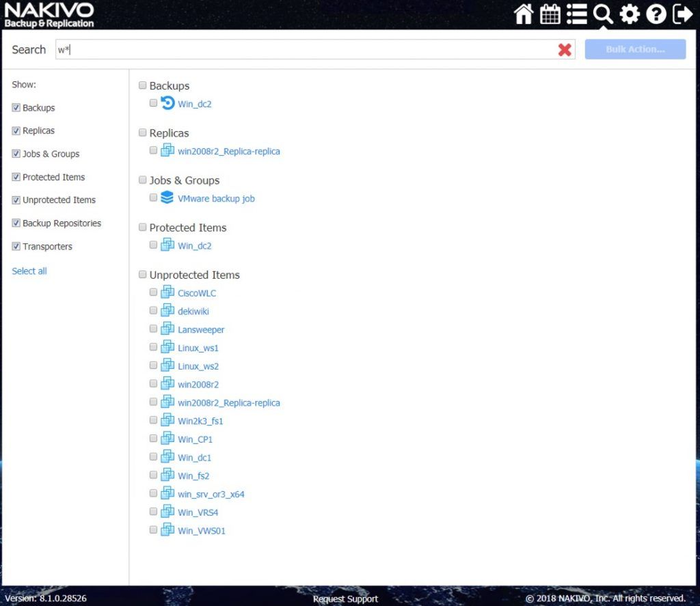The height and width of the screenshot is (606, 700).
Task: Uncheck the Backups filter checkbox
Action: point(16,107)
